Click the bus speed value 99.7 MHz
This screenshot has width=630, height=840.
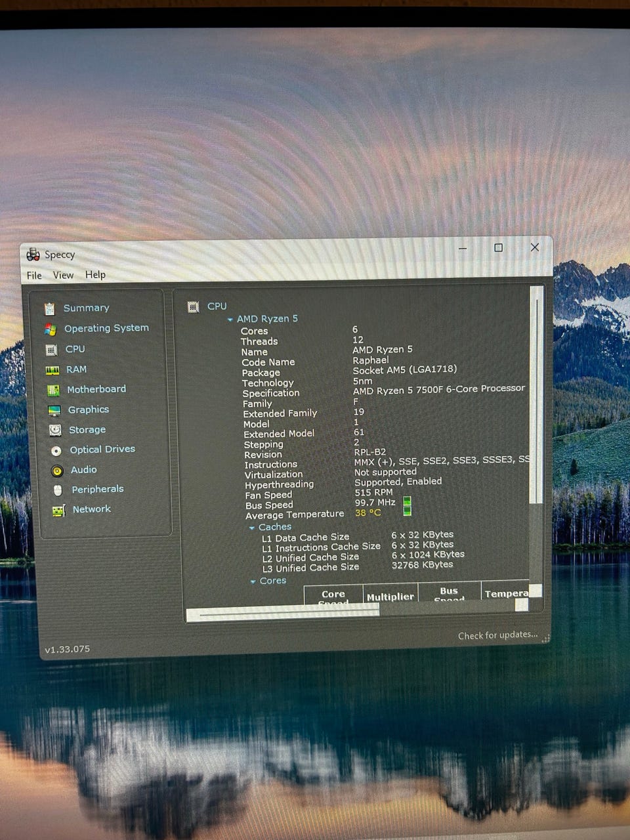tap(375, 503)
